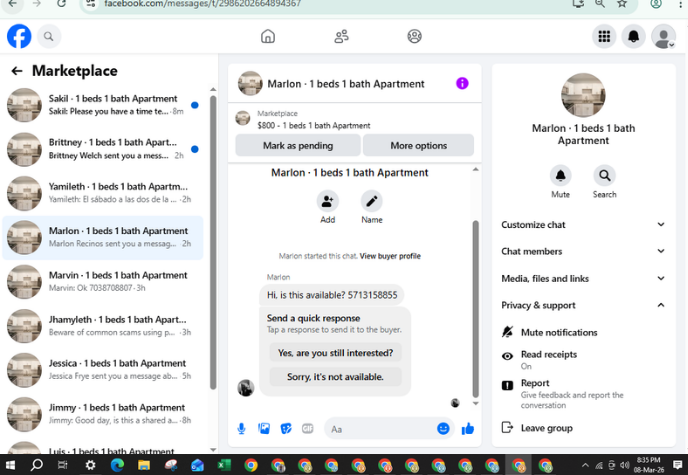This screenshot has width=688, height=475.
Task: Click Mark as pending button
Action: [298, 146]
